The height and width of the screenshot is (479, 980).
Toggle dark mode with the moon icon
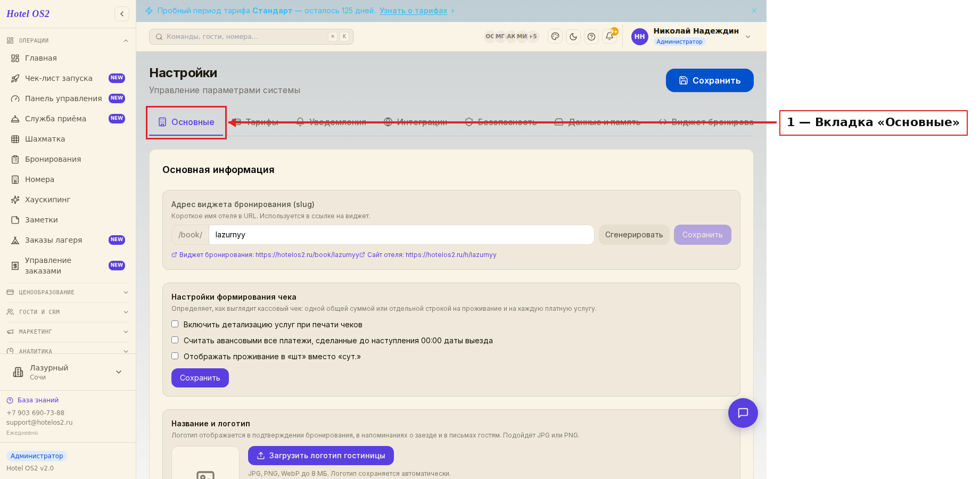coord(573,37)
